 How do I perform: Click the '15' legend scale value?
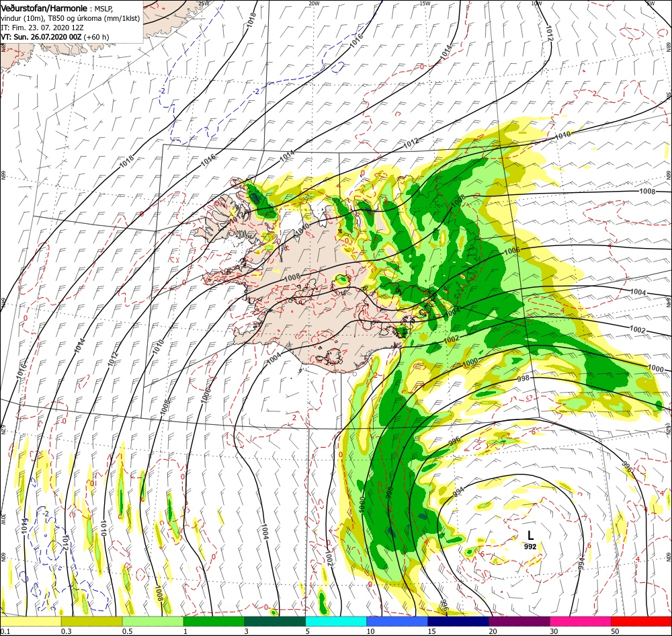pos(432,631)
